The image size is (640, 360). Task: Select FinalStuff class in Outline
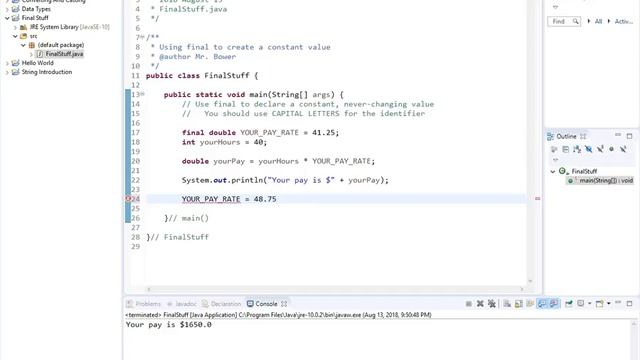pyautogui.click(x=584, y=171)
